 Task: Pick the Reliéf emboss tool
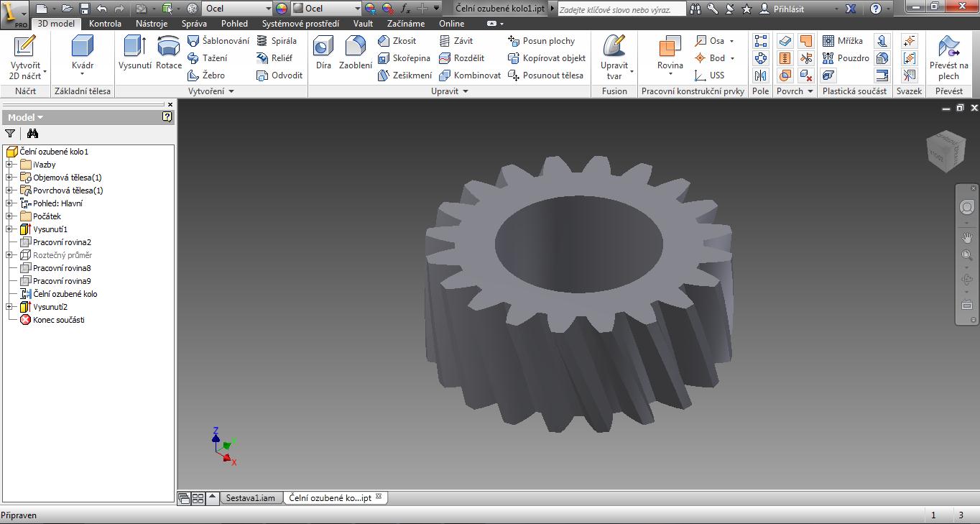coord(274,58)
